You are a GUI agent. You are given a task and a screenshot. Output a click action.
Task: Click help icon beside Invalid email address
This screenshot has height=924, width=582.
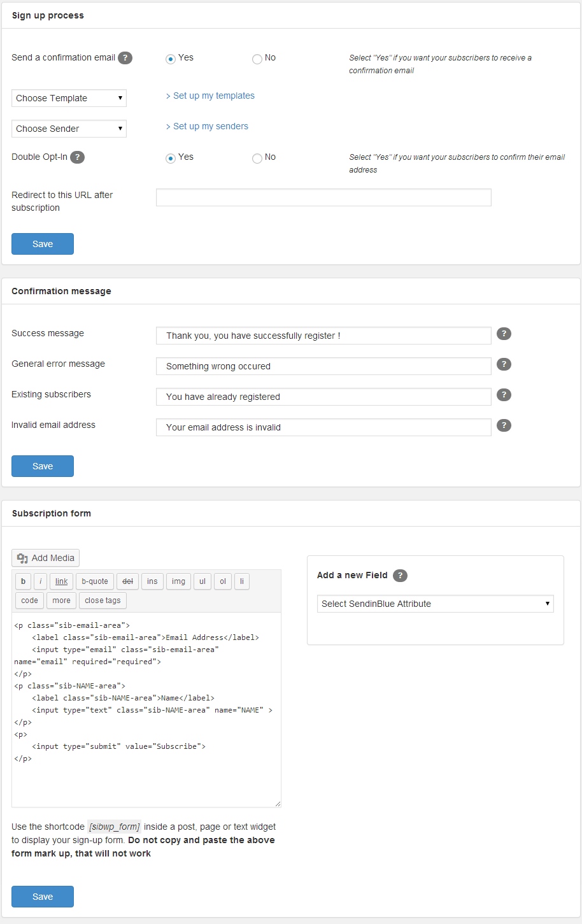tap(504, 425)
